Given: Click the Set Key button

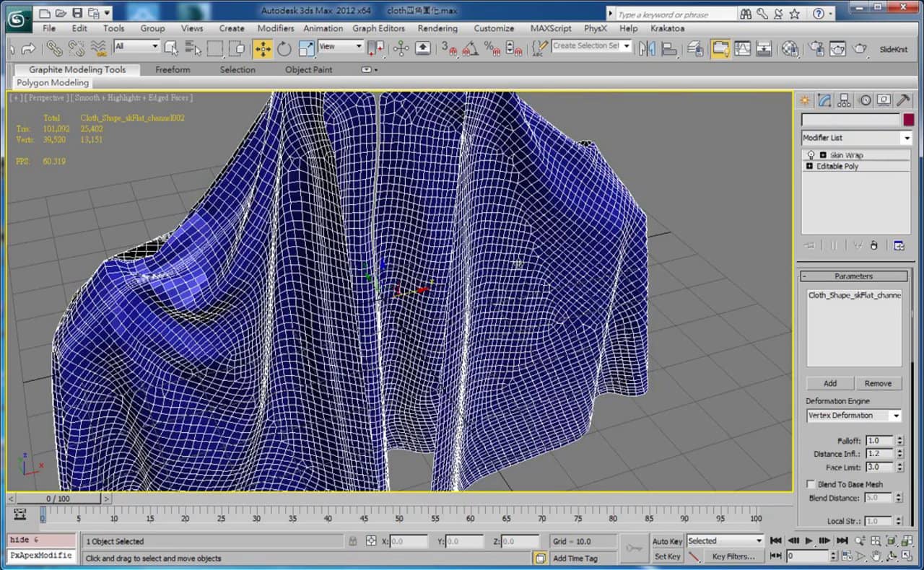Looking at the screenshot, I should [667, 556].
